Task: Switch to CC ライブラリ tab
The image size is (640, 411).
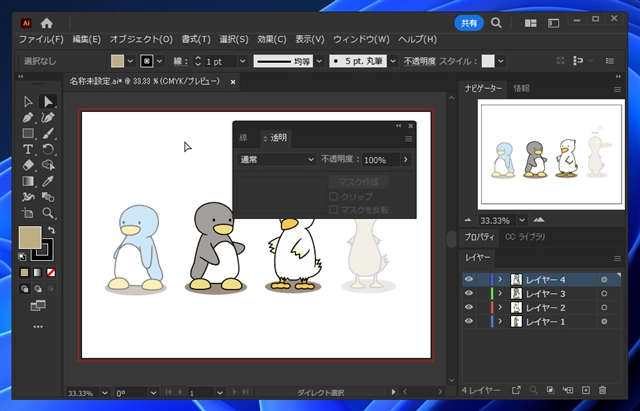Action: pos(525,237)
